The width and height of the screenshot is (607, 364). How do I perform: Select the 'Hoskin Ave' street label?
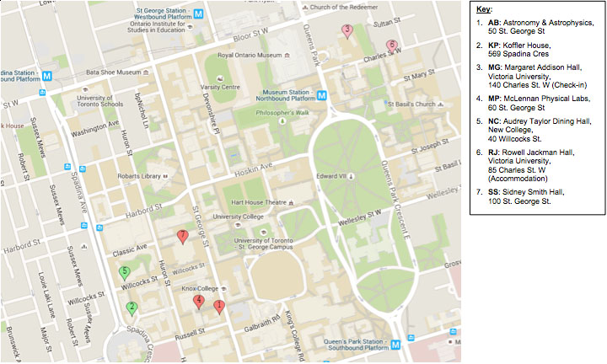pos(254,169)
